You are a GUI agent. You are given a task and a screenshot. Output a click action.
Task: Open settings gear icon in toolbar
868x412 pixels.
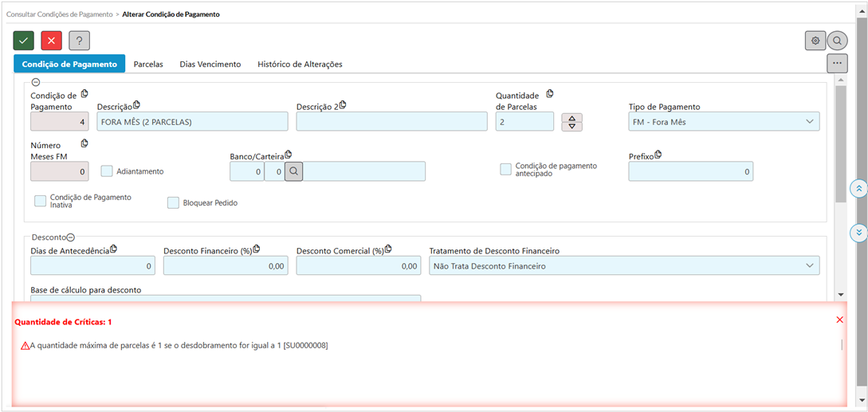(815, 41)
